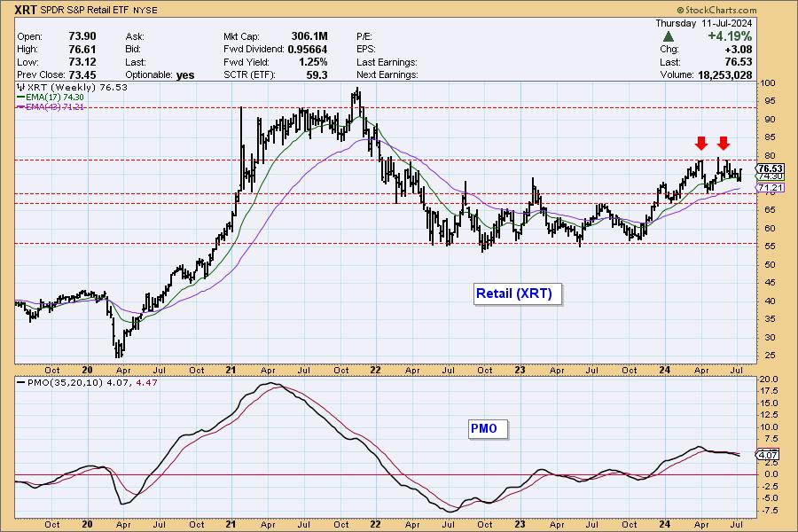This screenshot has height=532, width=798.
Task: Click the green EMA(17) legend line swatch
Action: [21, 98]
